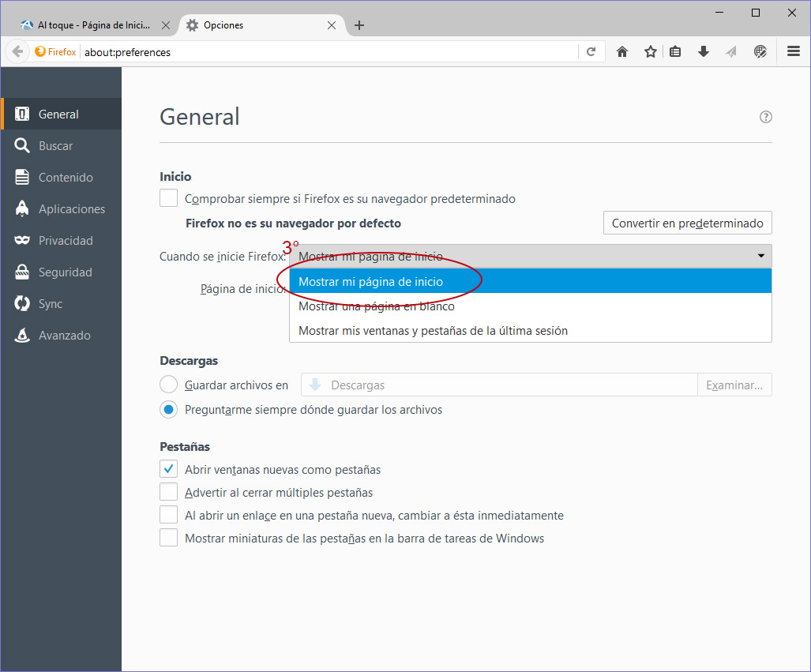Open the Avanzado preferences section
811x672 pixels.
[x=61, y=335]
